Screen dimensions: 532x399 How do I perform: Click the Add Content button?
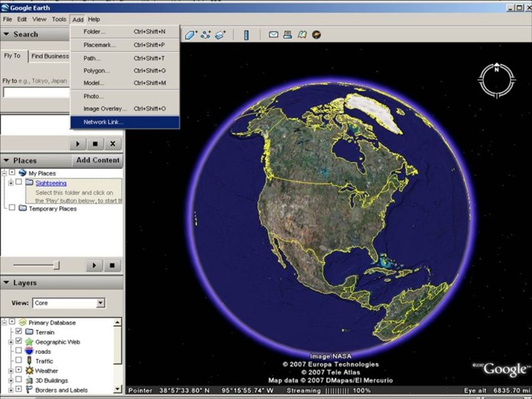coord(98,160)
